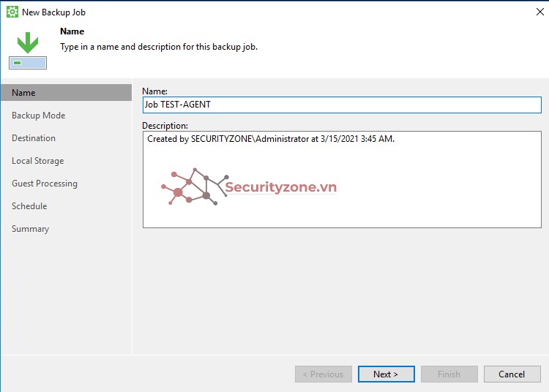Switch to the Local Storage step
549x392 pixels.
(38, 161)
